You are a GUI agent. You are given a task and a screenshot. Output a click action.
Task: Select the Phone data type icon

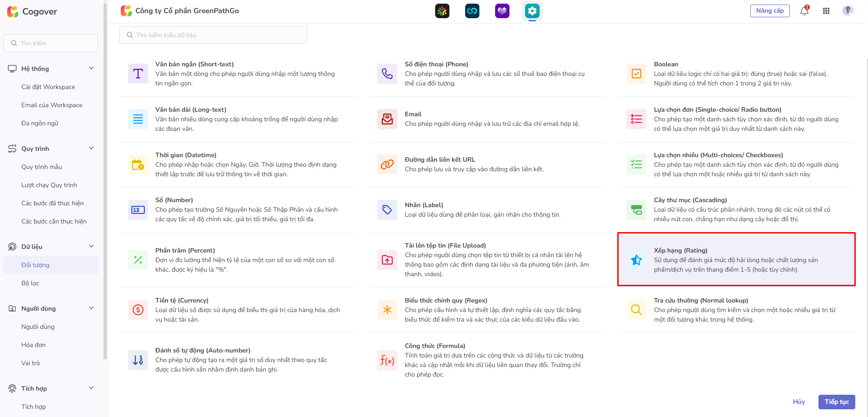click(387, 74)
